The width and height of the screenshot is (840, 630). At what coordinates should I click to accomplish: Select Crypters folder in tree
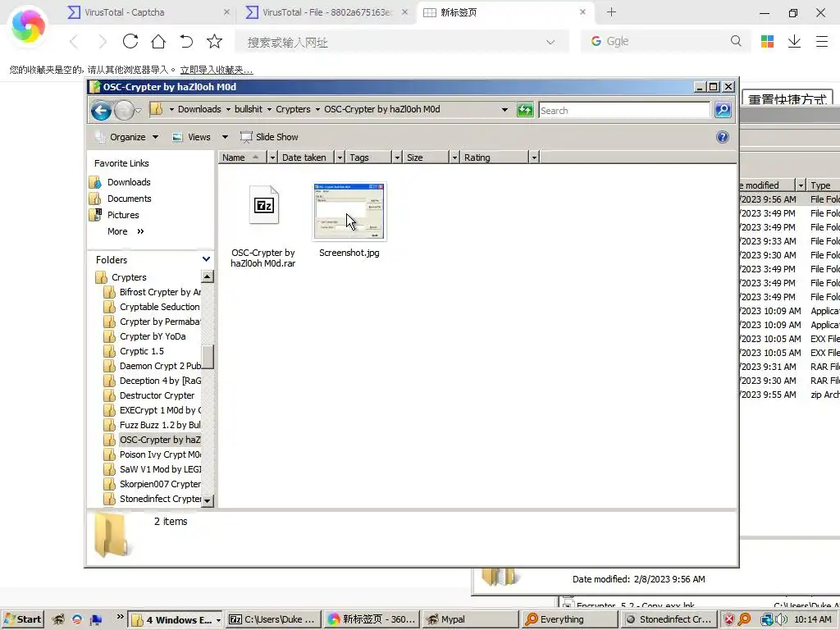point(129,277)
